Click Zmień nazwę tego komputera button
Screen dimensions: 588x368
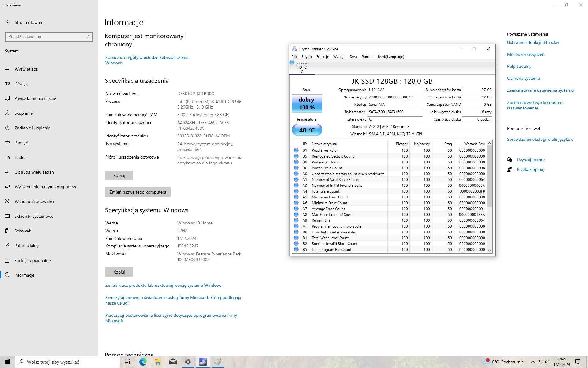(x=138, y=192)
